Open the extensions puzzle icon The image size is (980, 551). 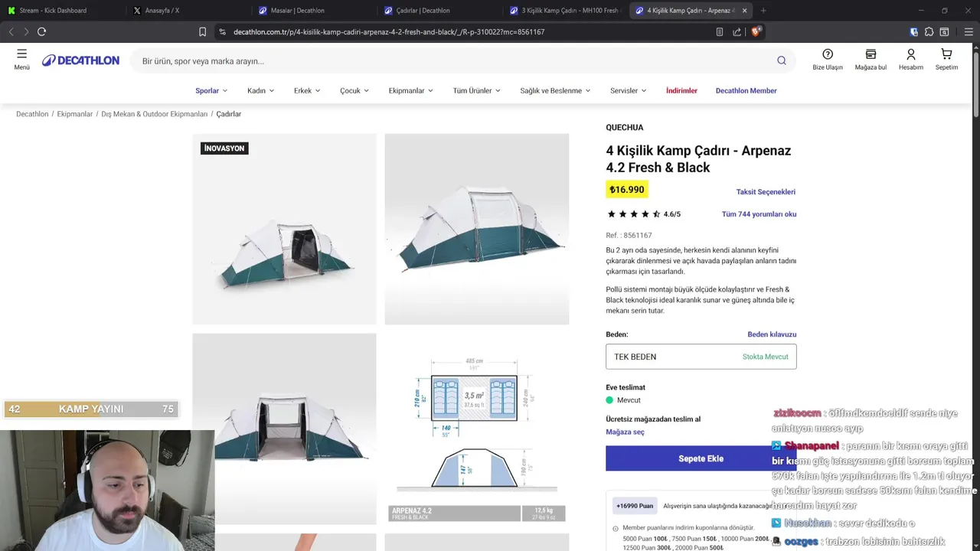(929, 31)
